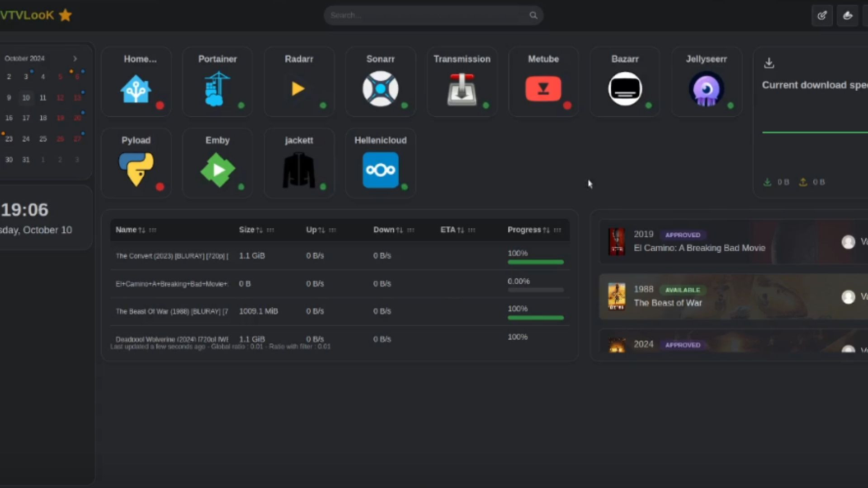Click the APPROVED badge on 2019 request
This screenshot has width=868, height=488.
pyautogui.click(x=683, y=235)
